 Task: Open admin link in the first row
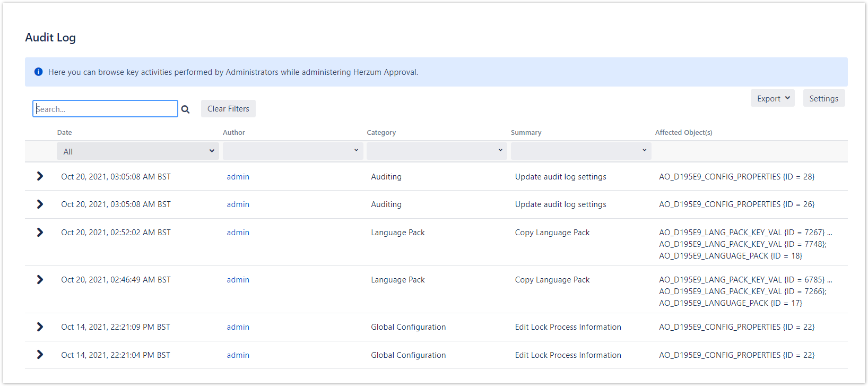click(238, 177)
